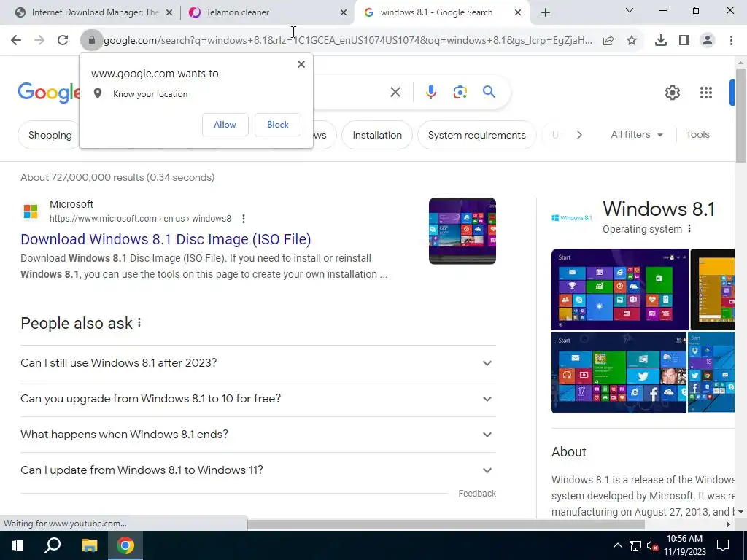Show more filter chips with the arrow

(578, 135)
